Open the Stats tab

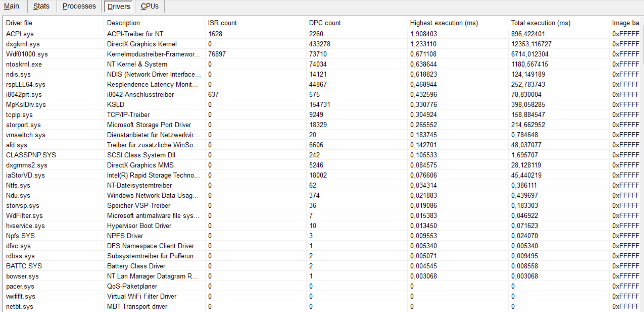coord(41,6)
